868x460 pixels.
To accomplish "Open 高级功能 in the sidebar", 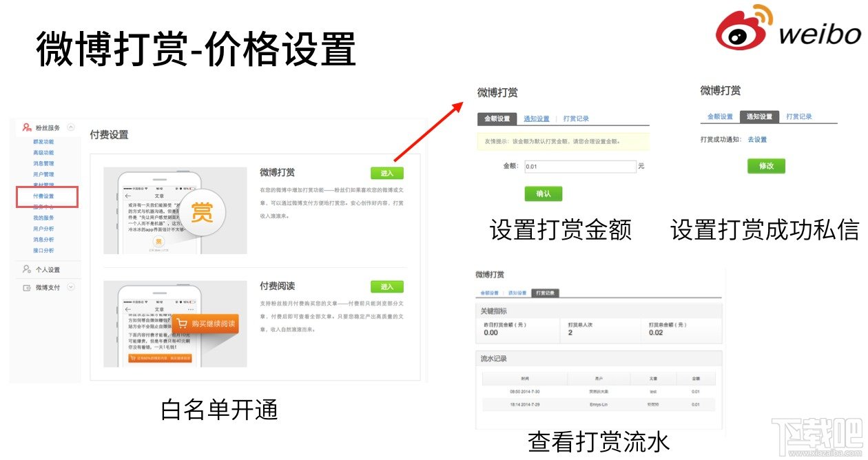I will pos(43,153).
